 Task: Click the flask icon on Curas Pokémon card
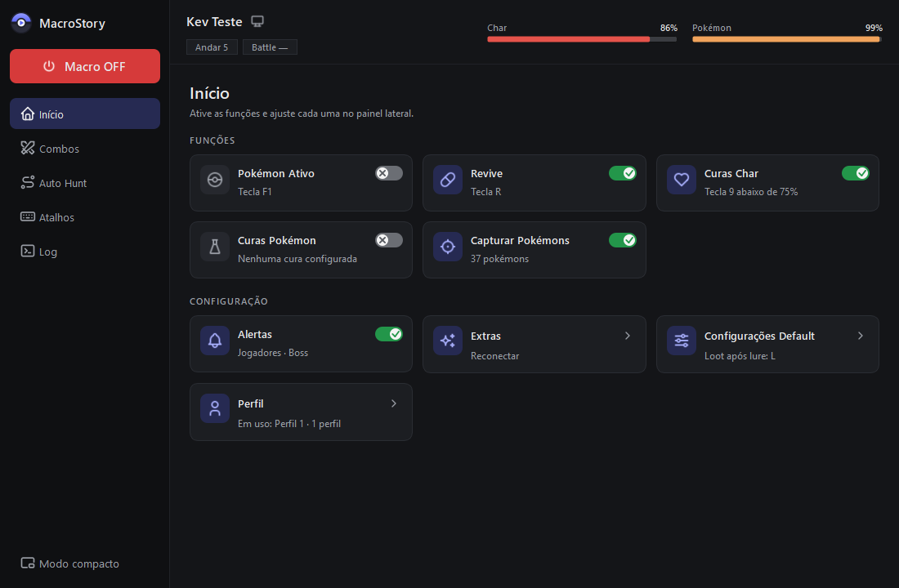215,247
